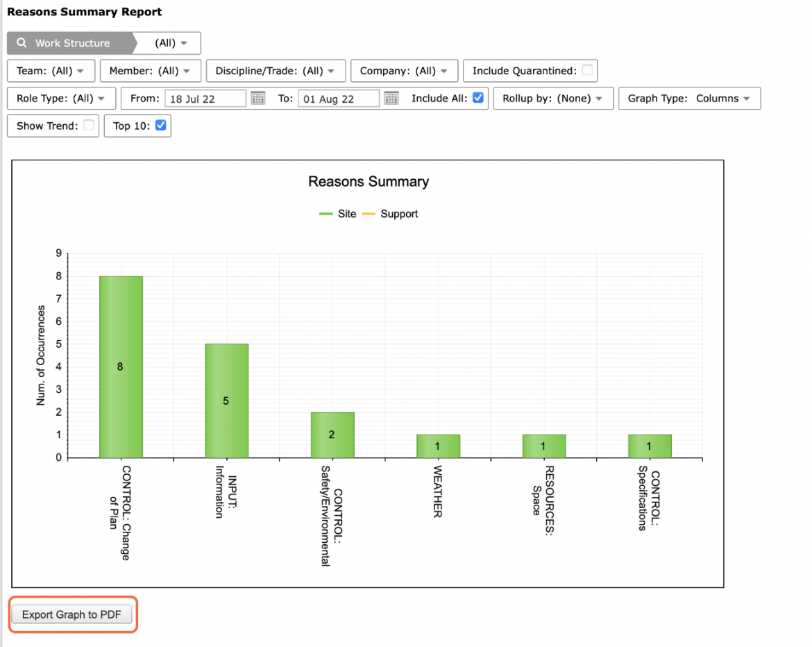Click the CONTROL: Specifications axis label

(648, 498)
